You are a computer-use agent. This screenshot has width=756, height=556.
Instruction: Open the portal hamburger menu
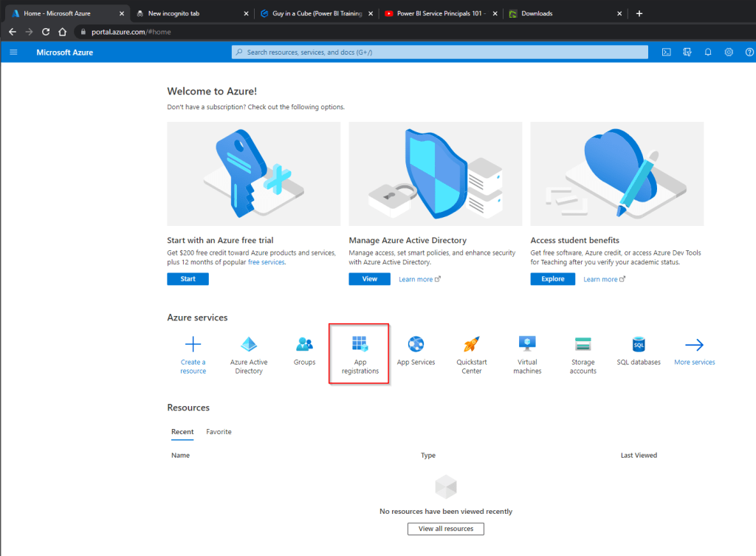pos(13,52)
